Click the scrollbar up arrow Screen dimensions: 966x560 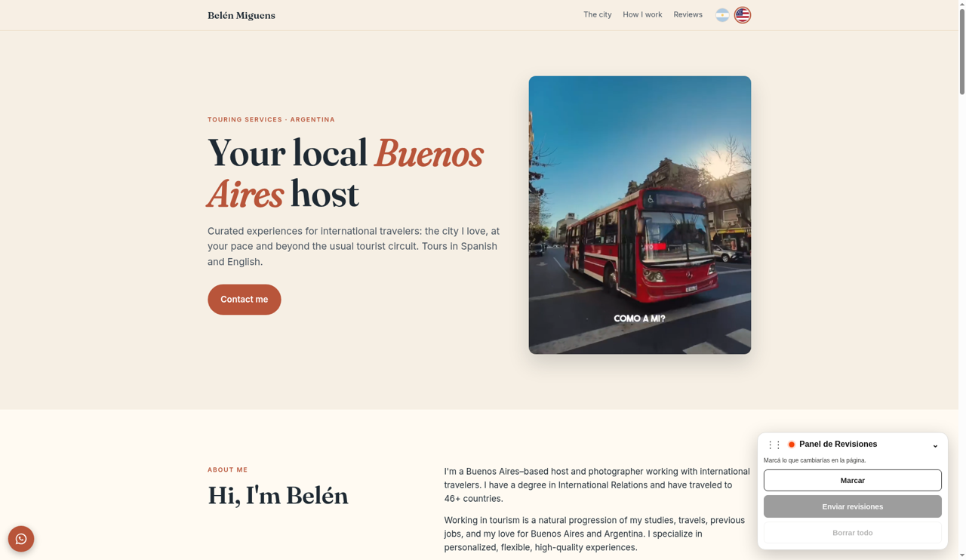pos(962,5)
